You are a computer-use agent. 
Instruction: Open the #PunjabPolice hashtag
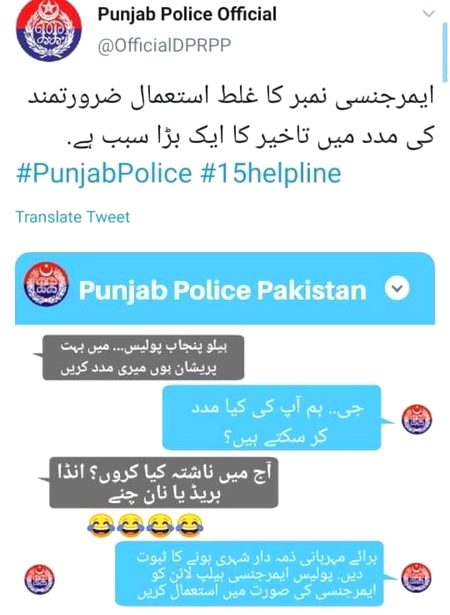coord(104,173)
